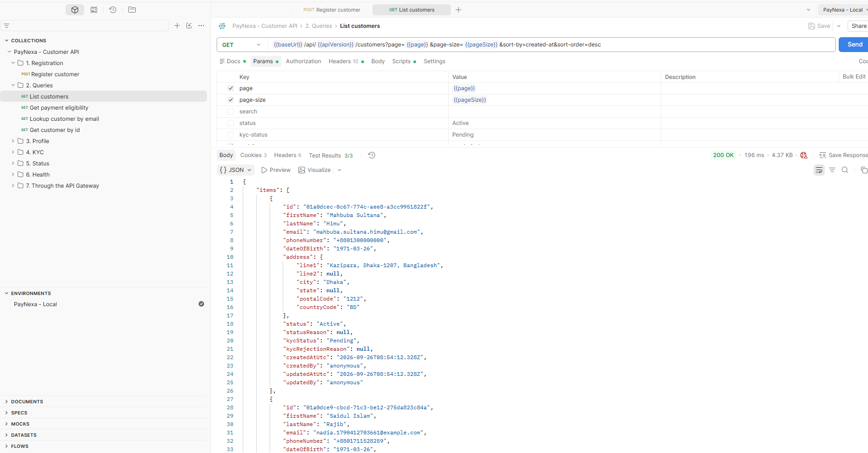Viewport: 868px width, 453px height.
Task: Click the import icon next to the sidebar filter
Action: pos(189,26)
